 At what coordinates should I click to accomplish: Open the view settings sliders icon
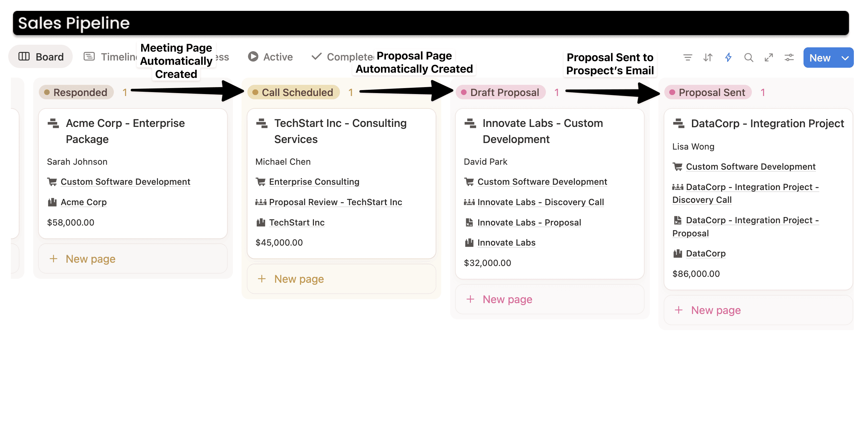pos(789,58)
